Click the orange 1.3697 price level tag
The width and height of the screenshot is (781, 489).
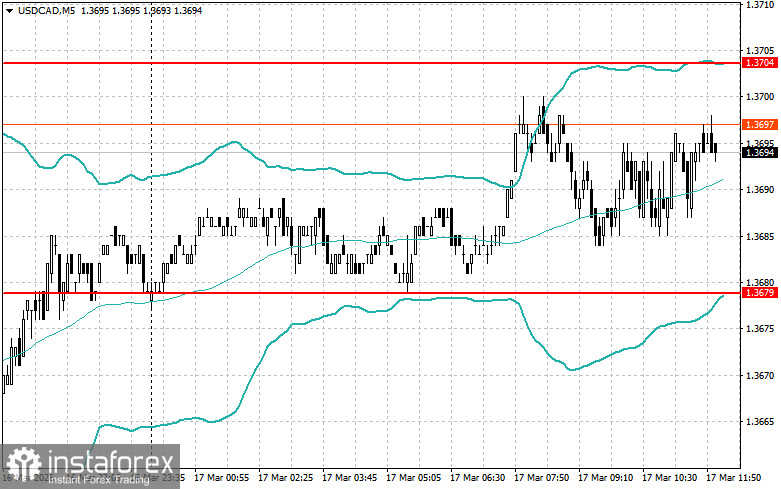click(x=760, y=124)
